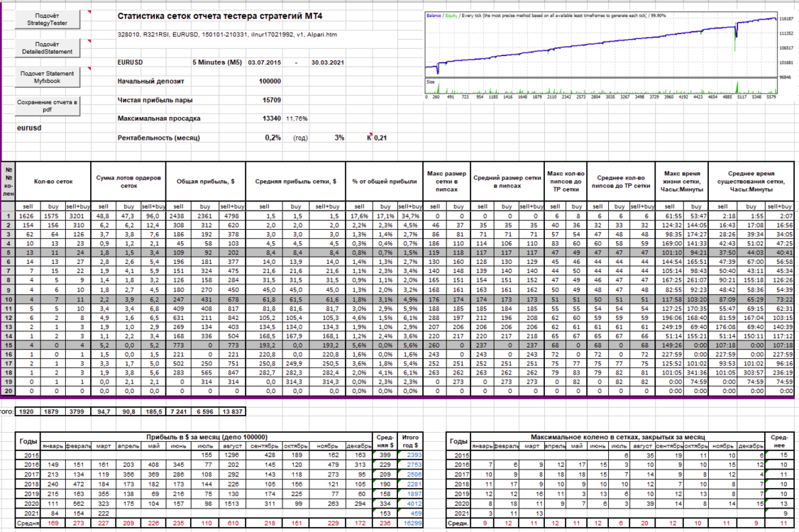
Task: Select Средняя прибыль сетки, $ header
Action: (296, 182)
